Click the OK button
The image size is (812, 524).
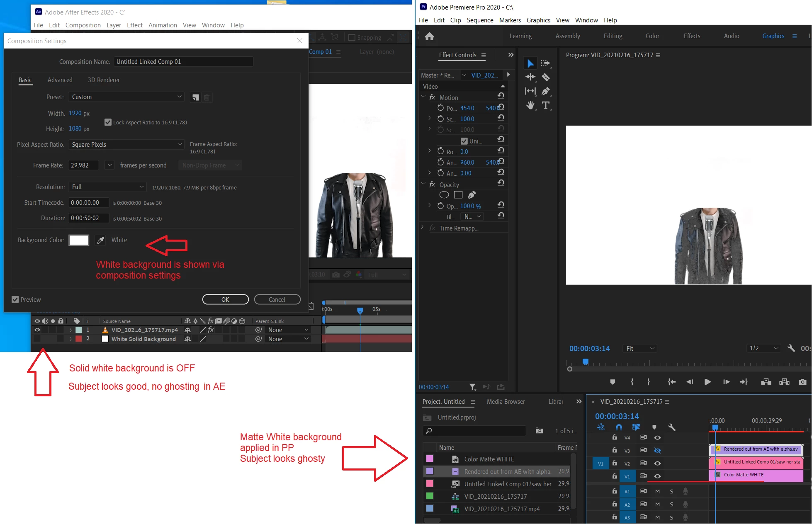click(225, 299)
